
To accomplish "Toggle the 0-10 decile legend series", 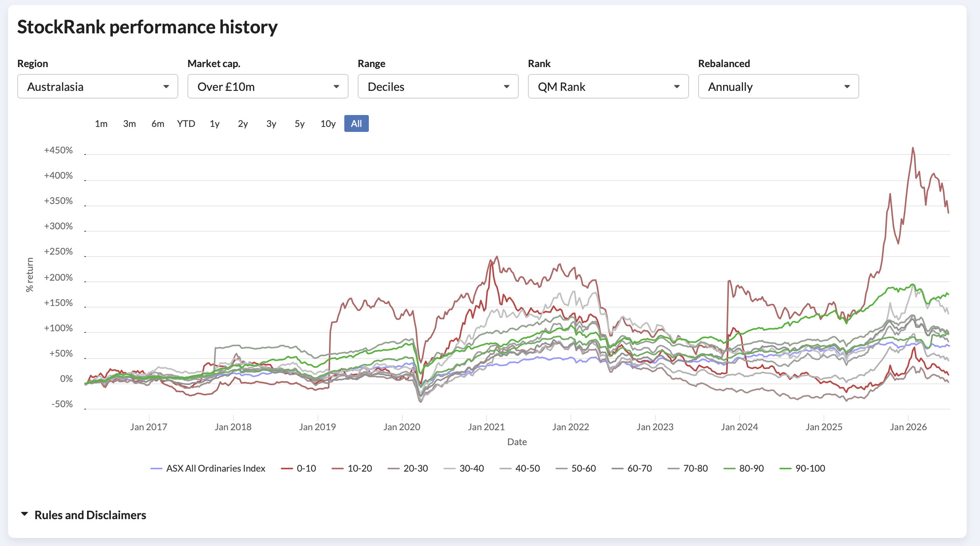I will tap(298, 468).
